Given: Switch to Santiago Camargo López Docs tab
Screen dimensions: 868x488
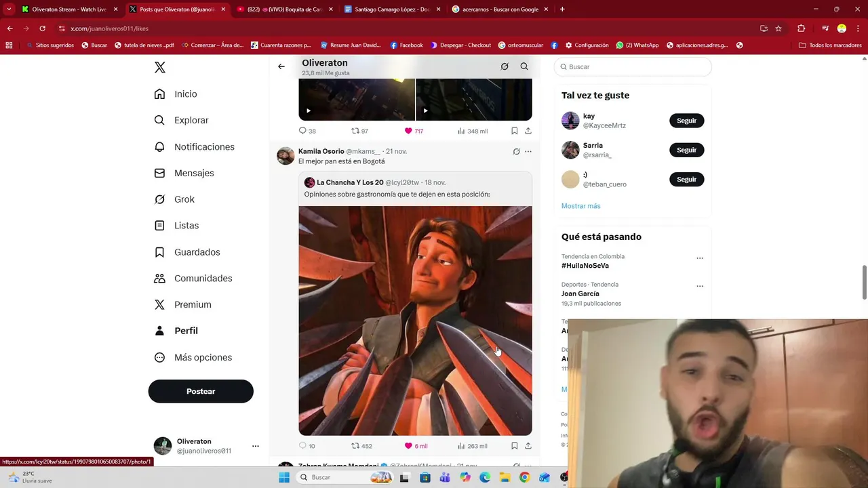Looking at the screenshot, I should (x=392, y=9).
